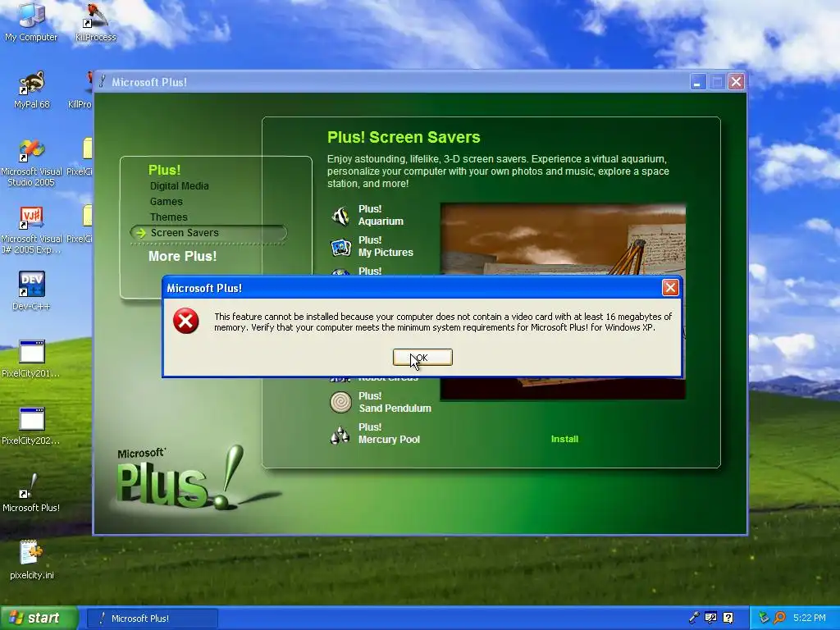
Task: Open PixelCity202... desktop application icon
Action: click(31, 426)
